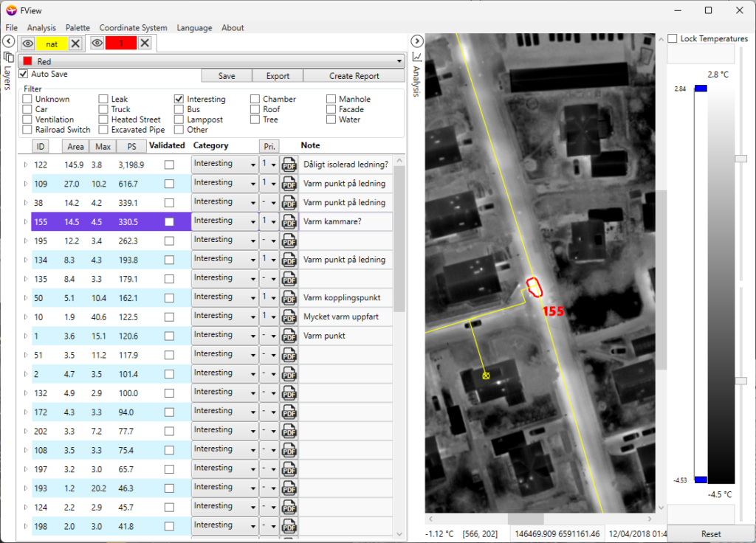The width and height of the screenshot is (756, 543).
Task: Close the nat layer tab
Action: [75, 44]
